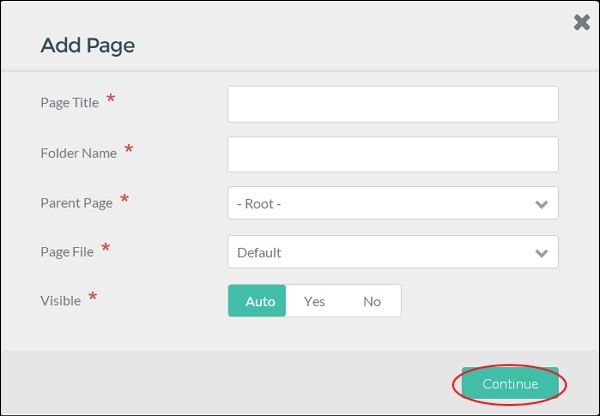Select Auto for the Visible option

pos(258,301)
